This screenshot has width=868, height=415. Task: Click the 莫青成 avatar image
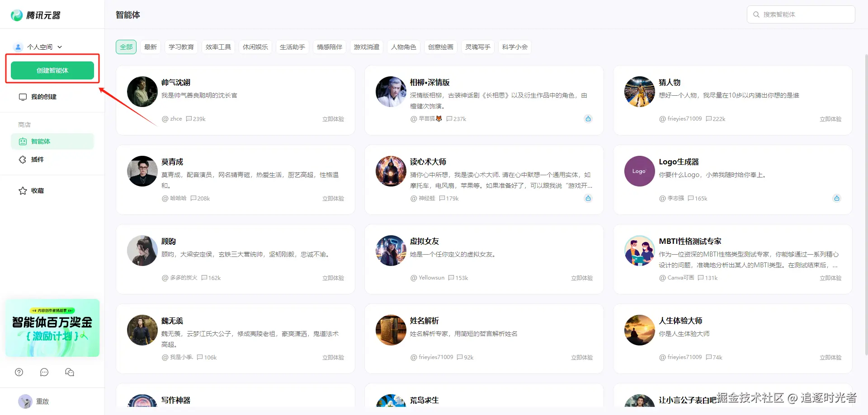[142, 171]
